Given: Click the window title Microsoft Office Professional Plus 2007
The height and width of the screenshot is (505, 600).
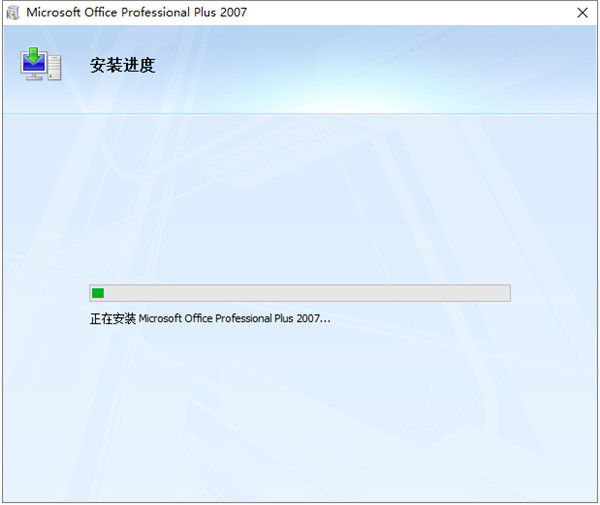Looking at the screenshot, I should point(137,13).
